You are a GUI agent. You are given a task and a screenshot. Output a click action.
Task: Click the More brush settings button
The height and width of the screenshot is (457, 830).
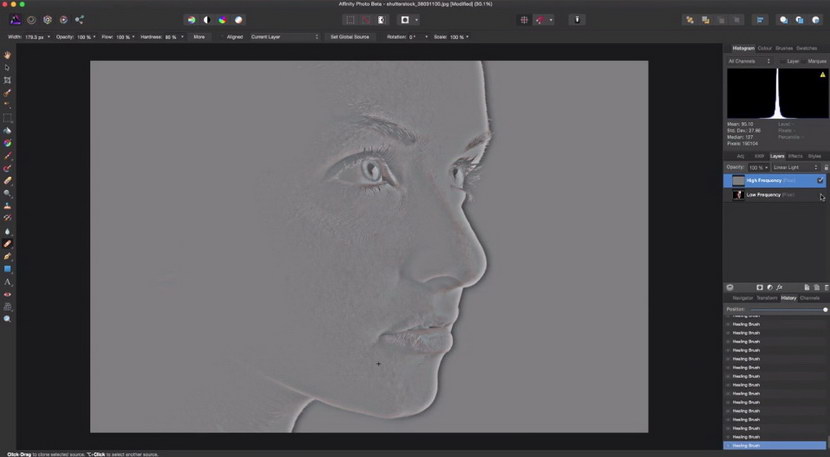(x=199, y=37)
